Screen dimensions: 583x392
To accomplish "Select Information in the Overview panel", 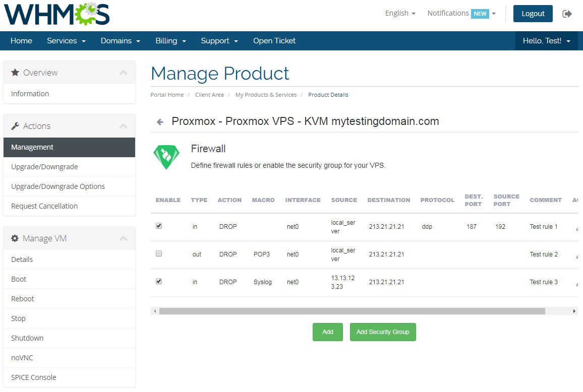I will tap(69, 94).
